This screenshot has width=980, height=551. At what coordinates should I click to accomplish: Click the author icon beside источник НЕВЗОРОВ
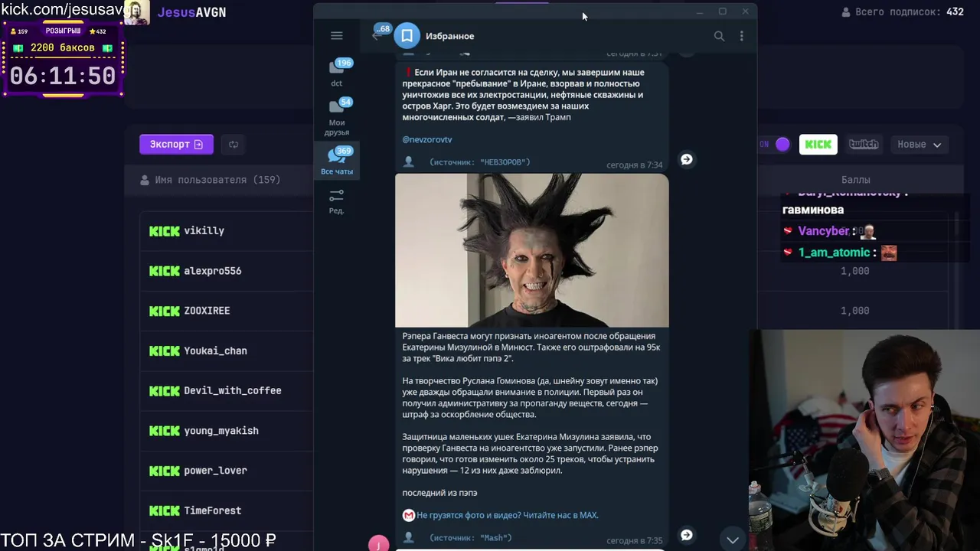(409, 161)
